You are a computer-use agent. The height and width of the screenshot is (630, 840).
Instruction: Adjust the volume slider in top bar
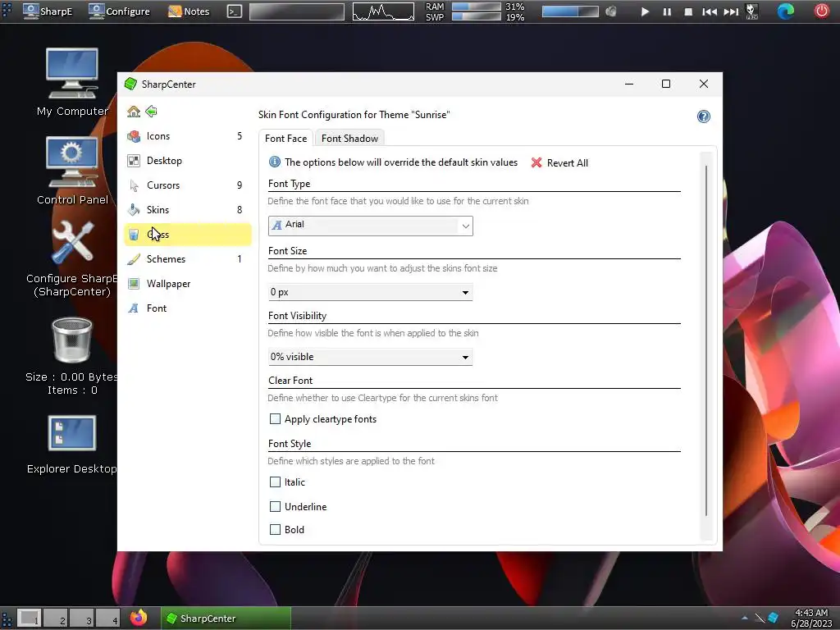tap(570, 11)
